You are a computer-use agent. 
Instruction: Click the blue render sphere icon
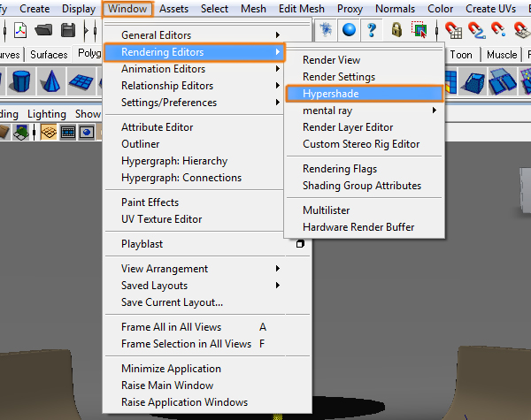pos(349,30)
